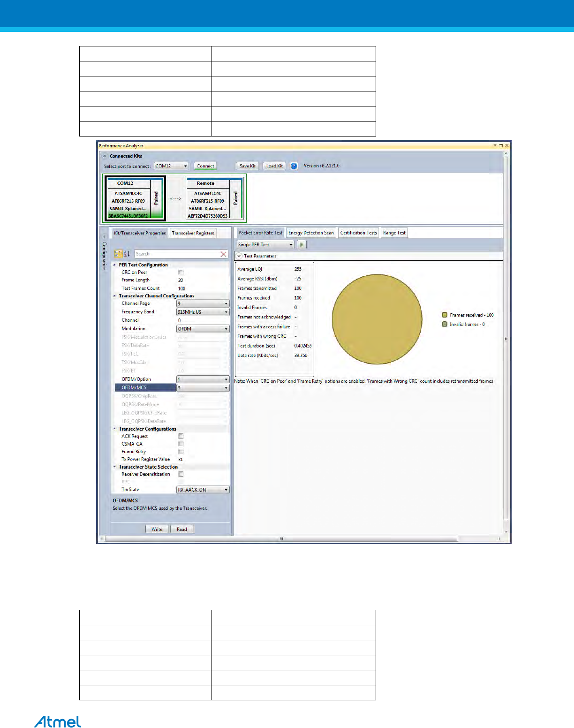Click the Connect button
Image resolution: width=574 pixels, height=728 pixels.
205,166
